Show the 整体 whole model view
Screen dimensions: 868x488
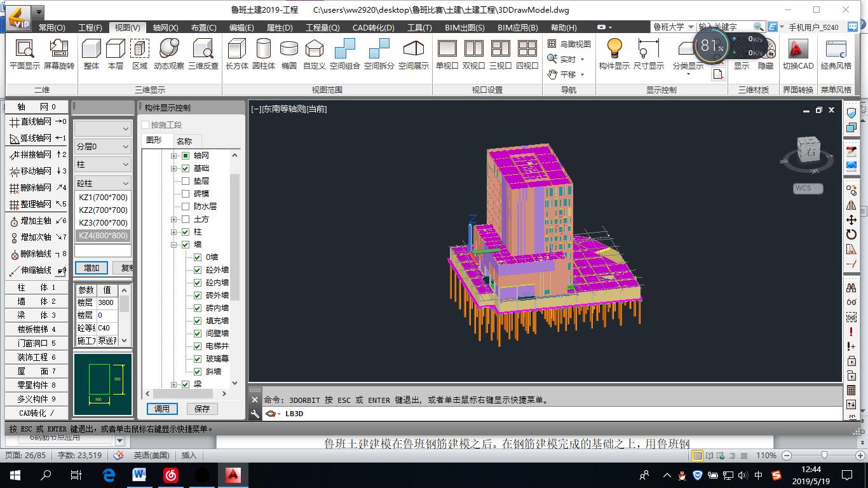point(92,54)
